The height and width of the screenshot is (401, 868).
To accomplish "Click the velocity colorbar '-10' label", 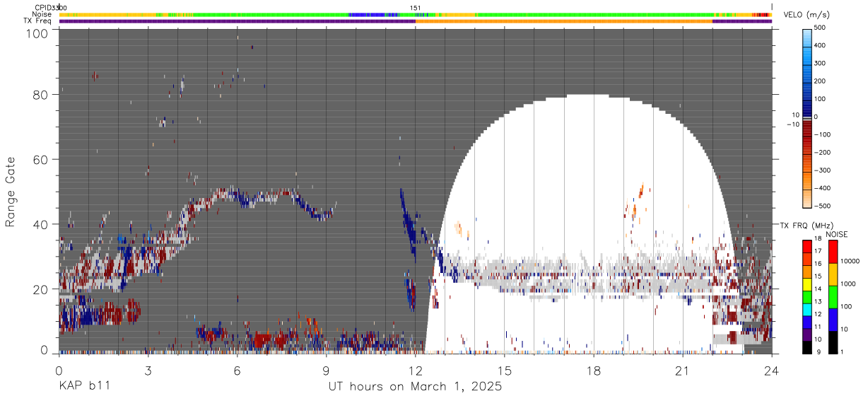I will 792,124.
